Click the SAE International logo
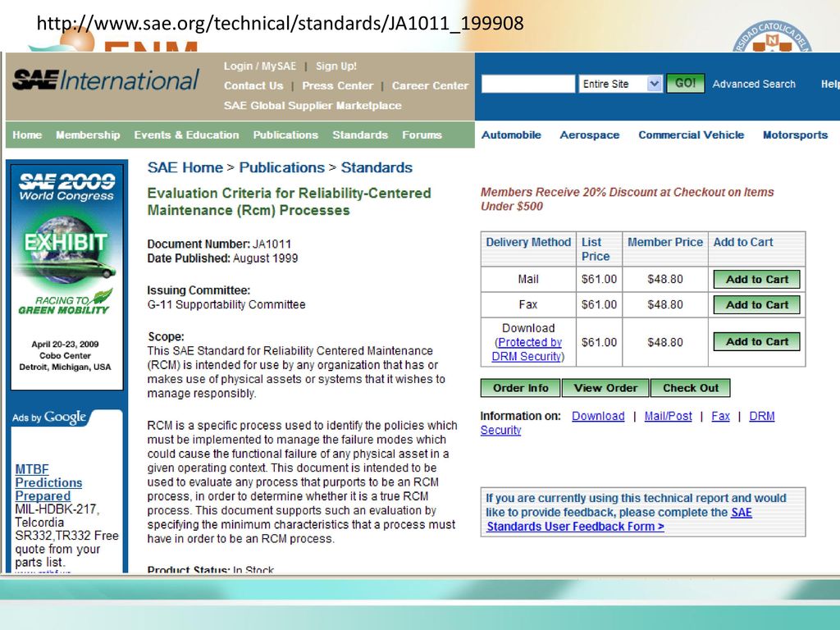This screenshot has width=840, height=630. [x=106, y=80]
